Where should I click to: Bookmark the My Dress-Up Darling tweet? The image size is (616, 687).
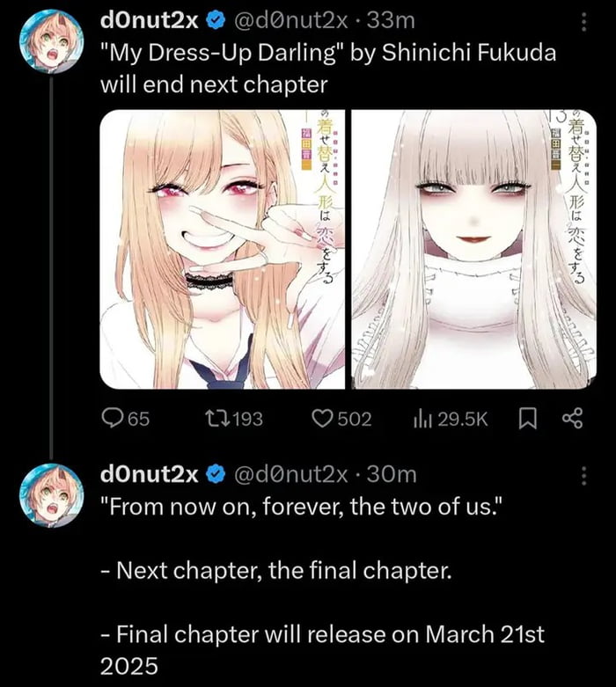click(527, 419)
